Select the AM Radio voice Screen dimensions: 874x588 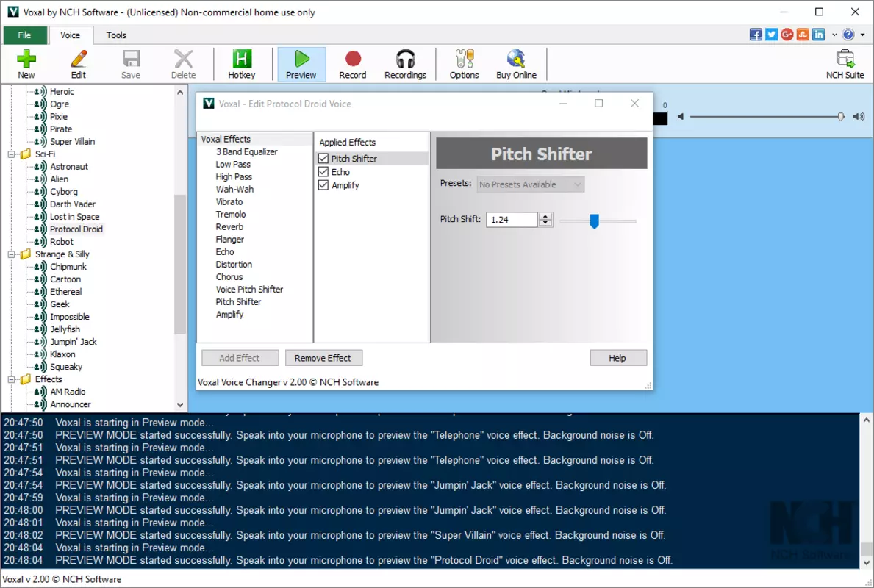[68, 392]
